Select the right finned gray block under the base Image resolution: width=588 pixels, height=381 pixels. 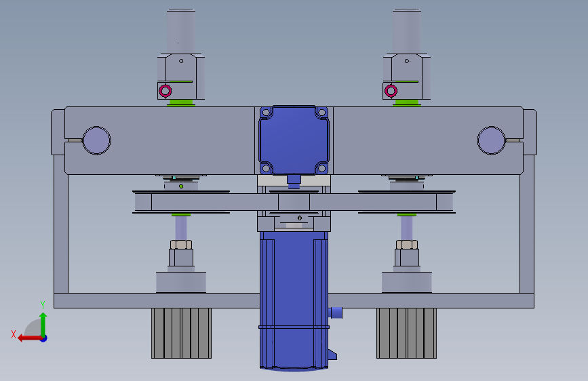(x=406, y=333)
